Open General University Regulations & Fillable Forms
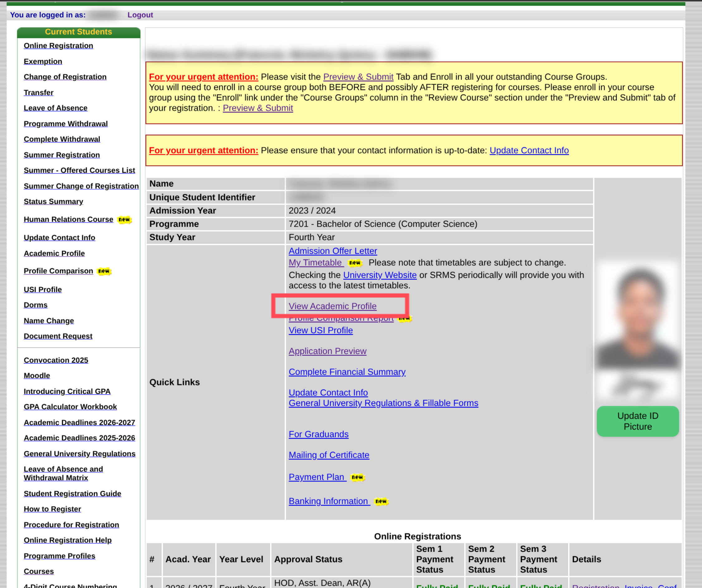Image resolution: width=702 pixels, height=588 pixels. pyautogui.click(x=383, y=402)
